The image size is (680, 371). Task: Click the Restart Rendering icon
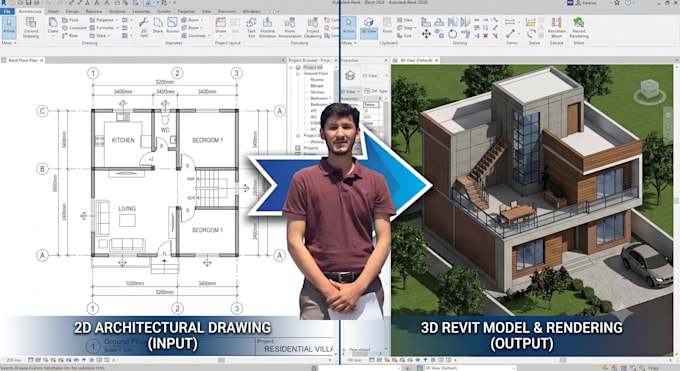(579, 28)
